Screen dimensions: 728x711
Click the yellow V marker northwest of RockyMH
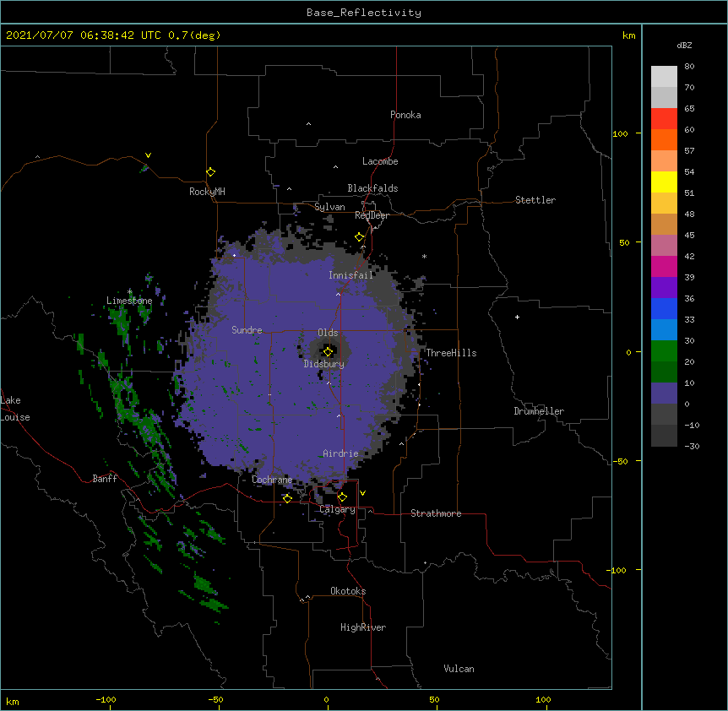148,155
